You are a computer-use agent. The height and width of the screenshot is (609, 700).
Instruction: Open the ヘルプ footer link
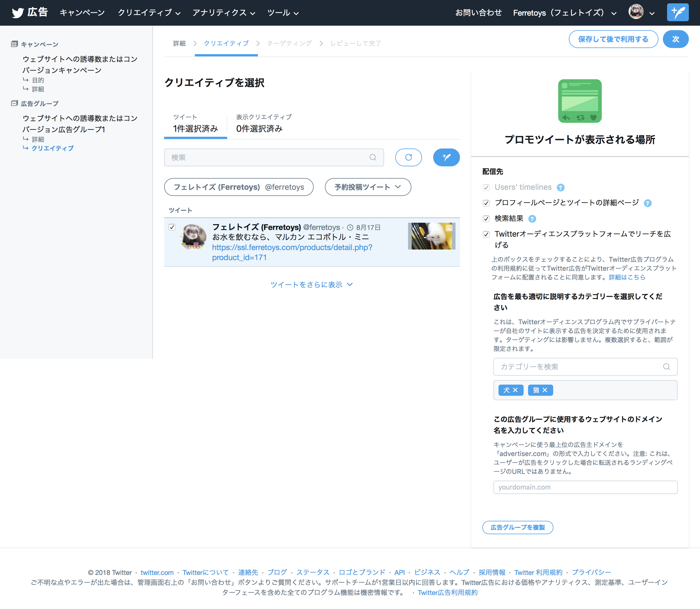[459, 573]
